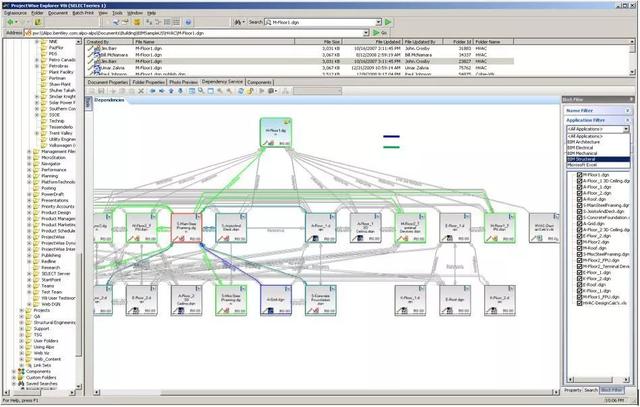The height and width of the screenshot is (407, 640).
Task: Sort by the Created By column header
Action: pyautogui.click(x=109, y=42)
